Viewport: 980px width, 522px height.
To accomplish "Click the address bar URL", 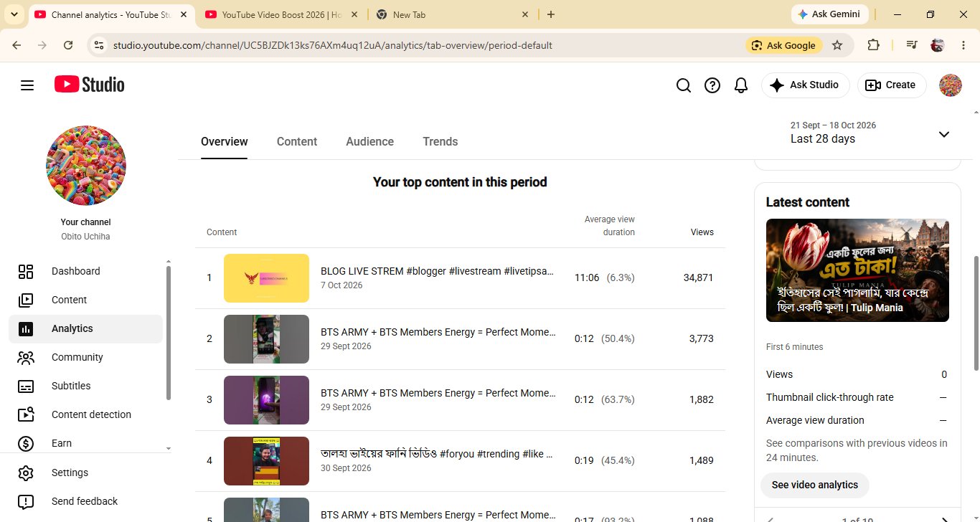I will click(x=333, y=45).
